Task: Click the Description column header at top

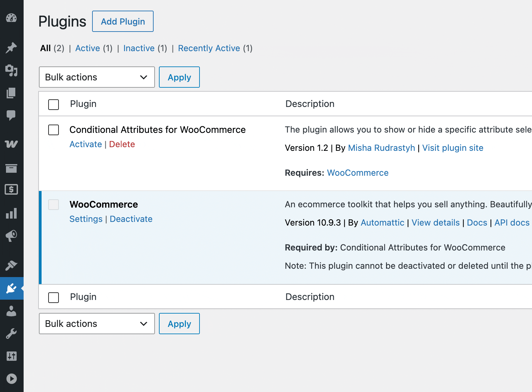Action: (x=310, y=104)
